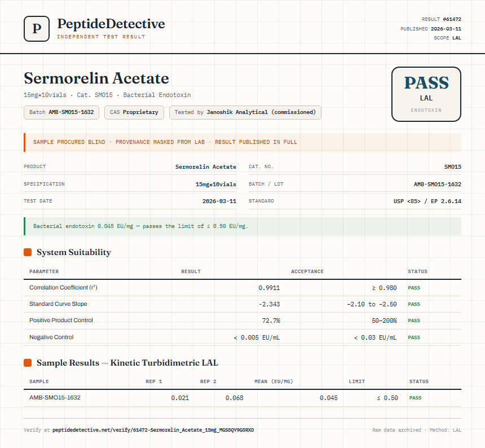
Task: Click the MEAN (EU/MG) column header
Action: 274,381
